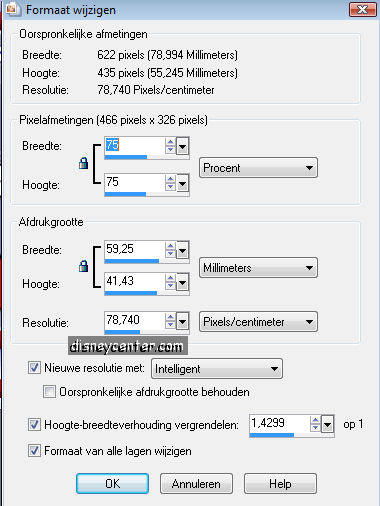This screenshot has width=380, height=506.
Task: Enable Oorspronkelijke afdrukgrootte behouden
Action: click(x=49, y=392)
